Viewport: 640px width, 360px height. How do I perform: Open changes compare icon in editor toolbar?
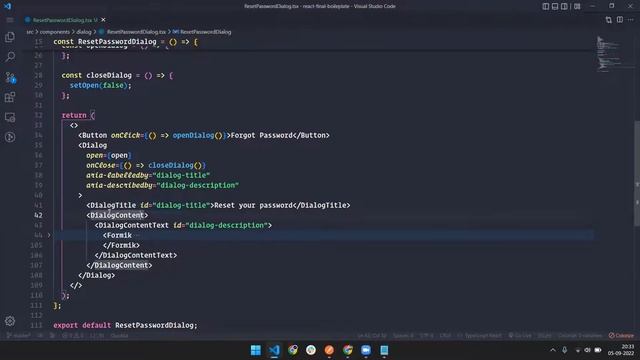[x=609, y=20]
